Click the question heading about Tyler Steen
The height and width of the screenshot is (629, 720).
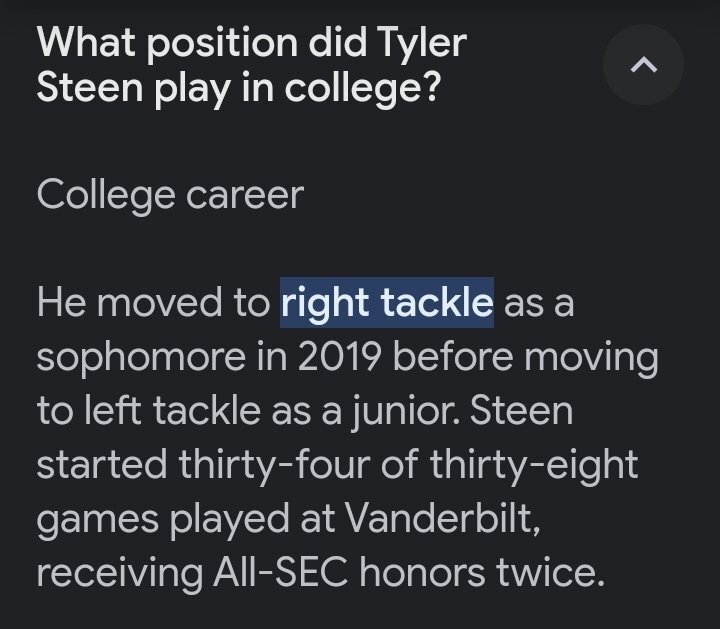click(251, 65)
